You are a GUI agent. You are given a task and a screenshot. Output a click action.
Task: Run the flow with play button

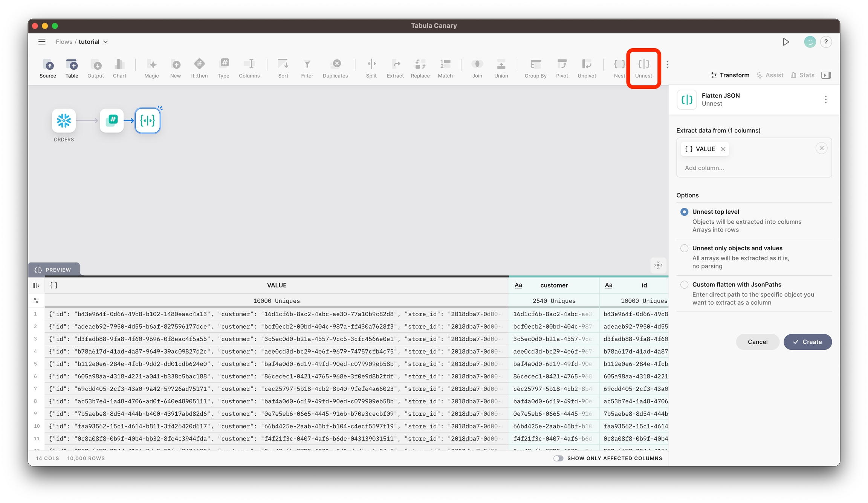(786, 42)
